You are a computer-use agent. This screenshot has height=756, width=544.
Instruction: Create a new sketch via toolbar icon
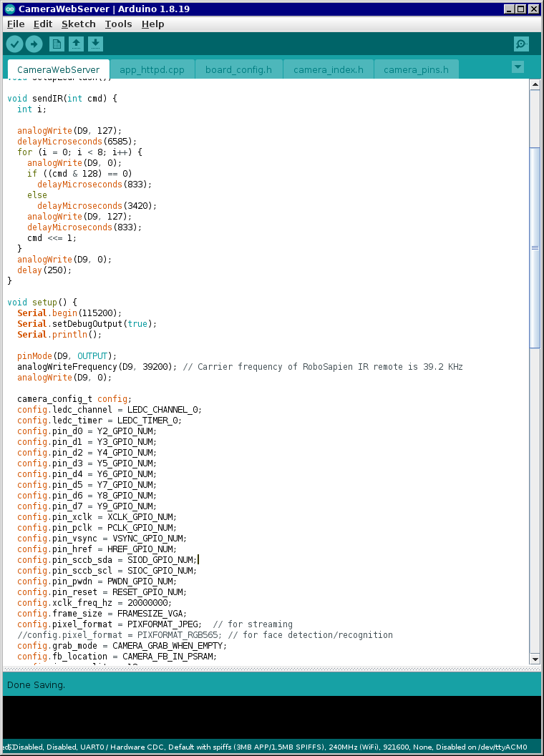pos(57,44)
